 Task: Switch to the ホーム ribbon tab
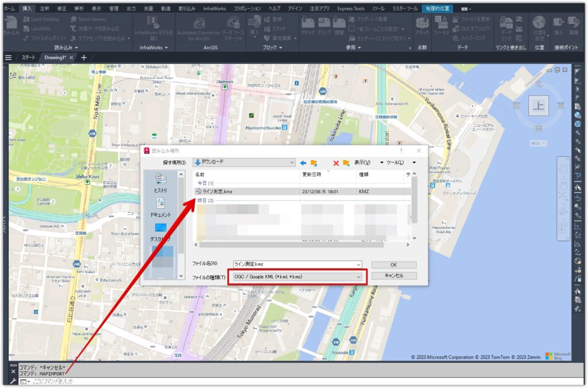click(9, 8)
